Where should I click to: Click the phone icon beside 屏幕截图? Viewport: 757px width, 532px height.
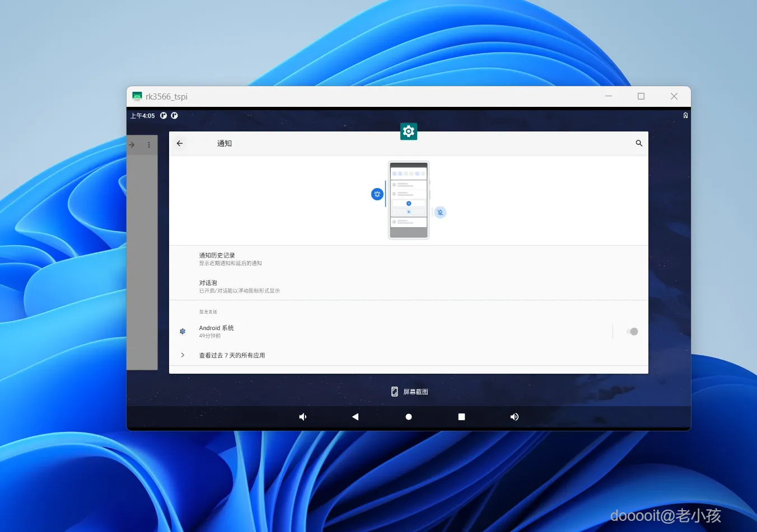tap(395, 392)
